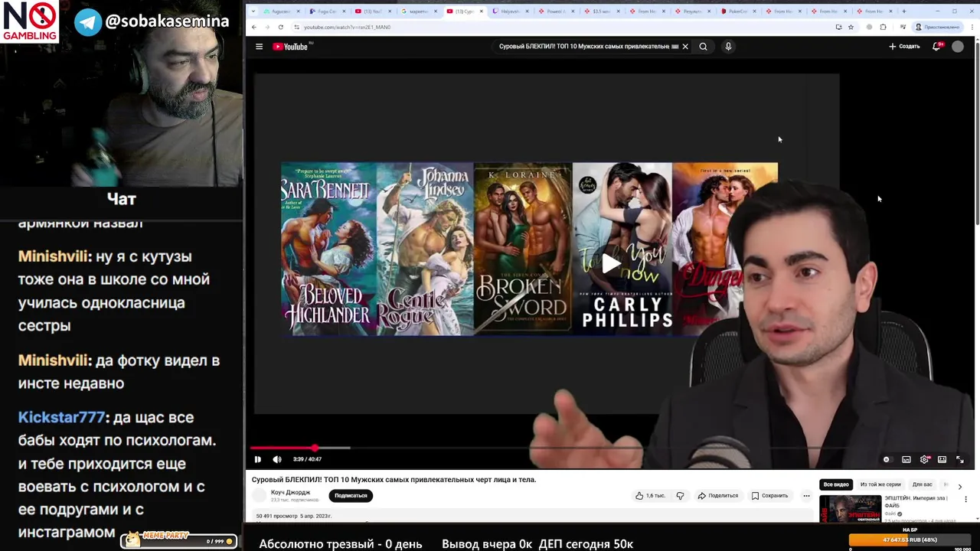Viewport: 980px width, 551px height.
Task: Go to the YouTube home logo
Action: [x=291, y=47]
